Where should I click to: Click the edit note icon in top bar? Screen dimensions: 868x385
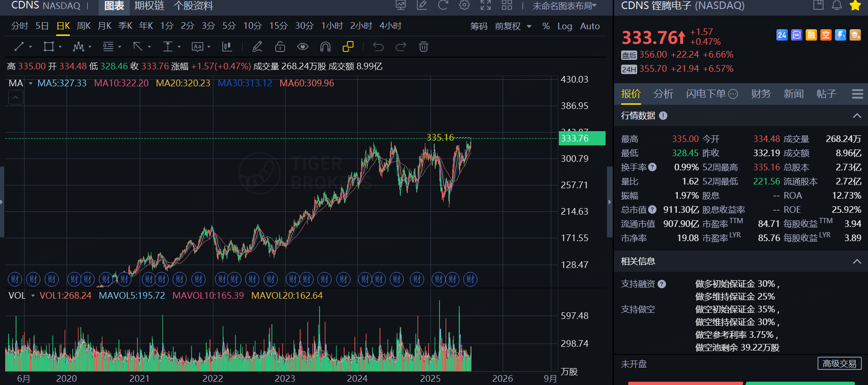422,5
